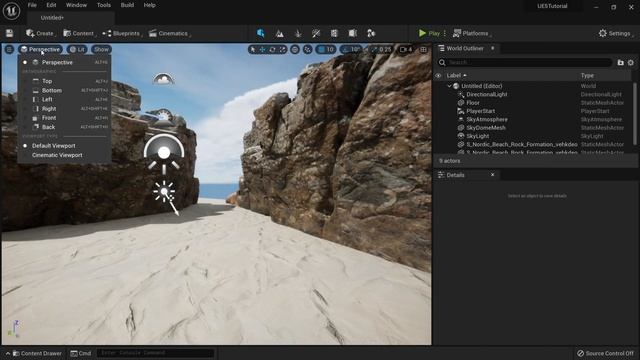
Task: Choose Top orthographic view in the menu
Action: [65, 81]
